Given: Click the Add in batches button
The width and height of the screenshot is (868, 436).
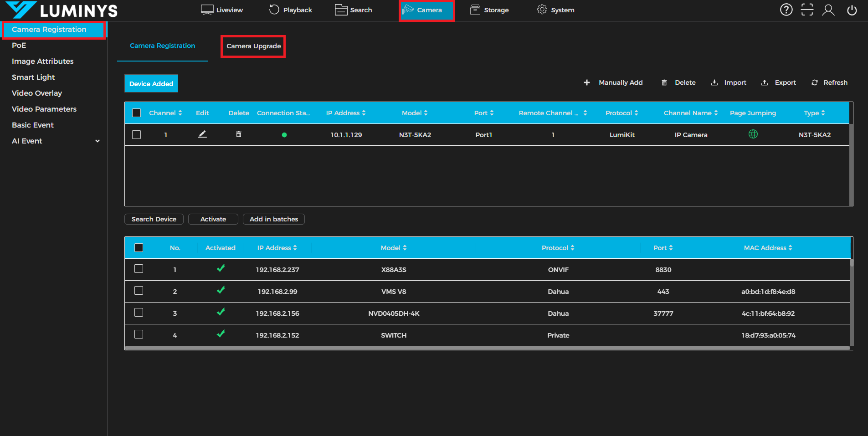Looking at the screenshot, I should [273, 219].
